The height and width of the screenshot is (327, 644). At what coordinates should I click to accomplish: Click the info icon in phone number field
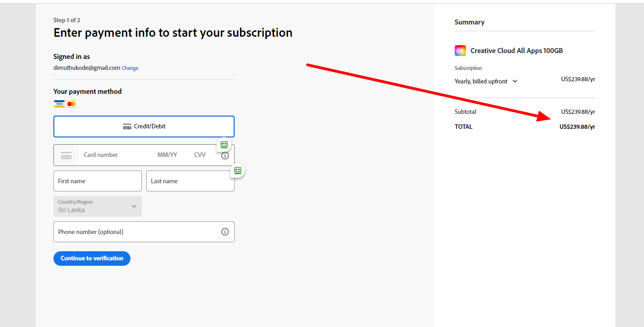225,232
